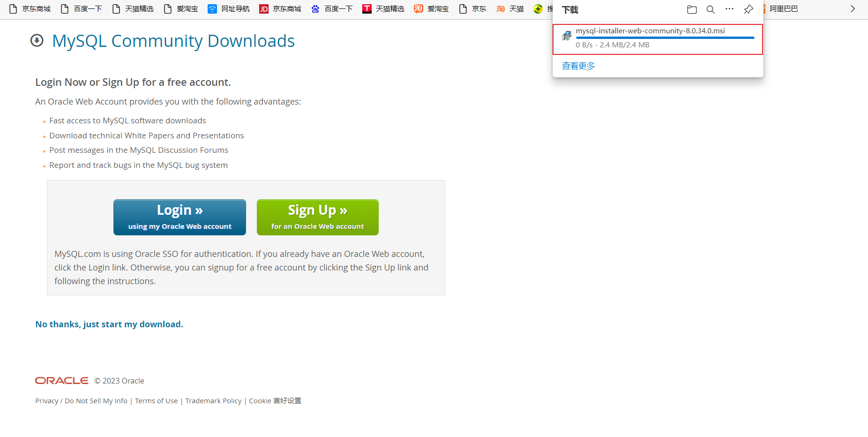Open 爱淘宝 bookmark with orange Taobao icon

[x=431, y=9]
